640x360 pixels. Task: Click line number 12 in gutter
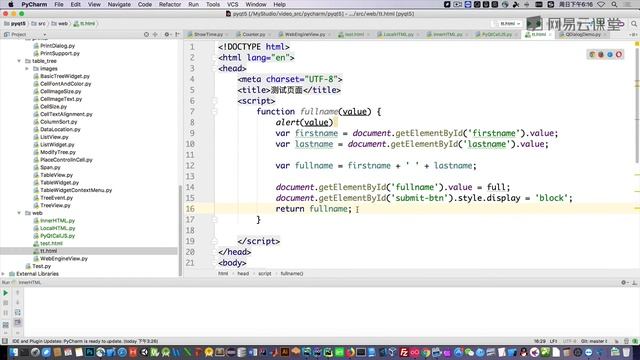pos(190,166)
